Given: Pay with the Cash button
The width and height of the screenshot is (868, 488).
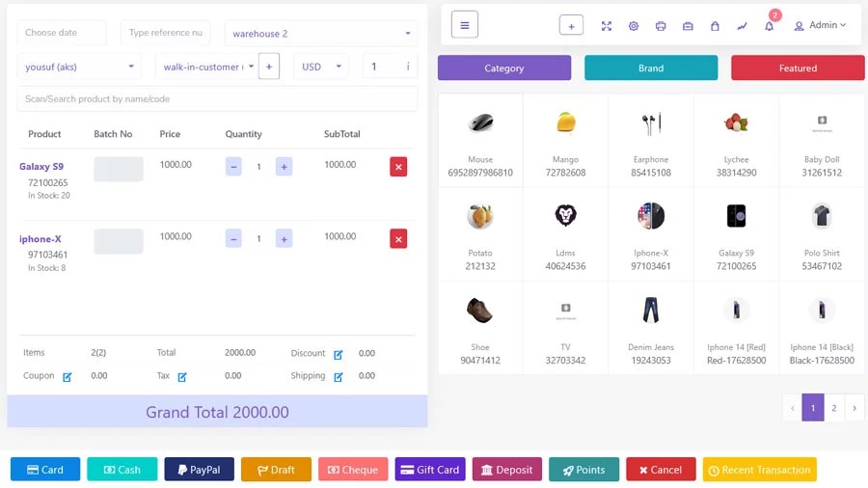Looking at the screenshot, I should point(122,470).
